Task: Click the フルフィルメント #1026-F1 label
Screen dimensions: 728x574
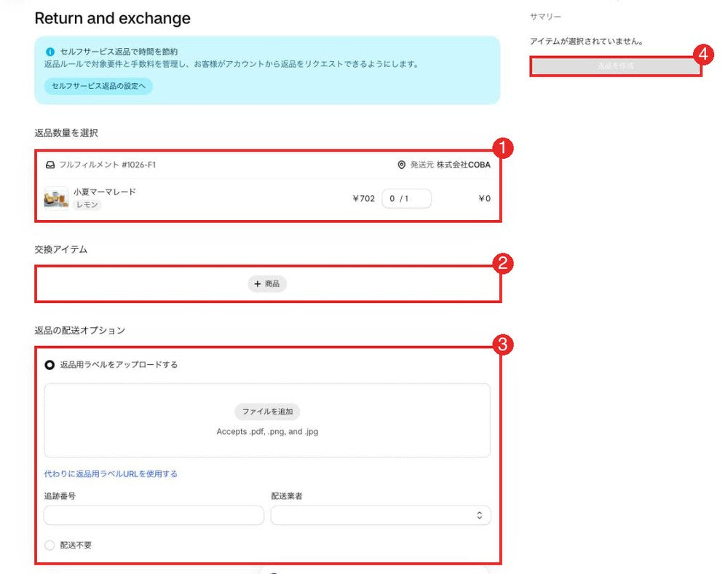Action: pyautogui.click(x=108, y=165)
